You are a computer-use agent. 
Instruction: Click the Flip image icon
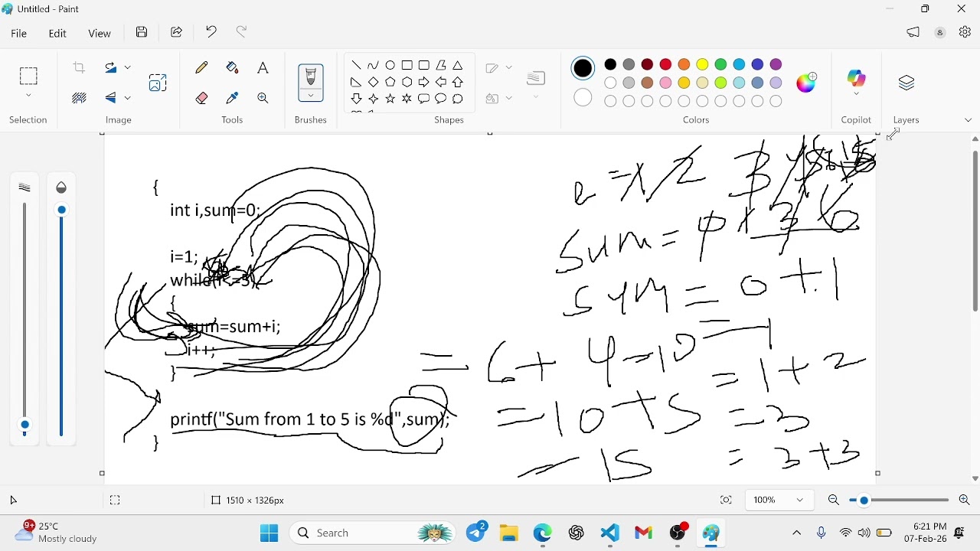113,98
